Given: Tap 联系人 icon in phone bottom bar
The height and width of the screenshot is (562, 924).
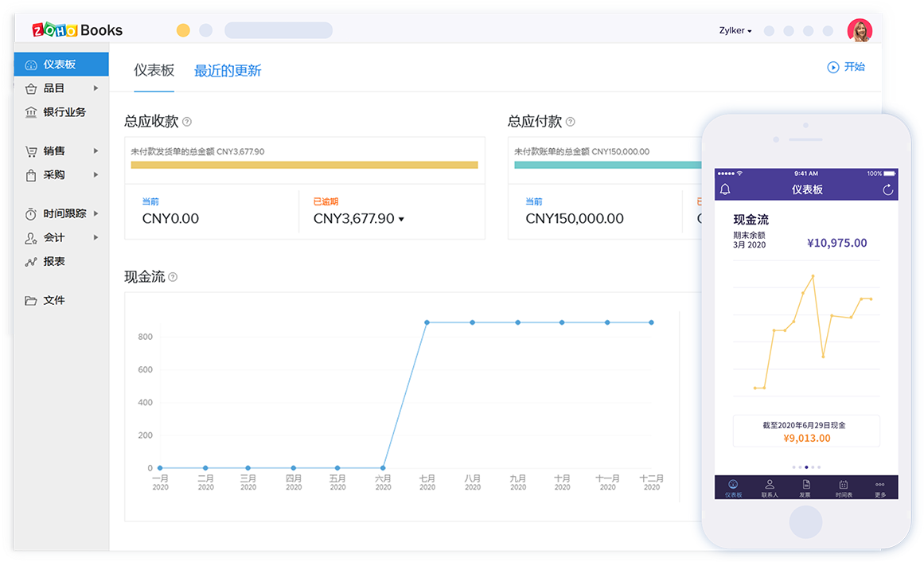Looking at the screenshot, I should (770, 486).
